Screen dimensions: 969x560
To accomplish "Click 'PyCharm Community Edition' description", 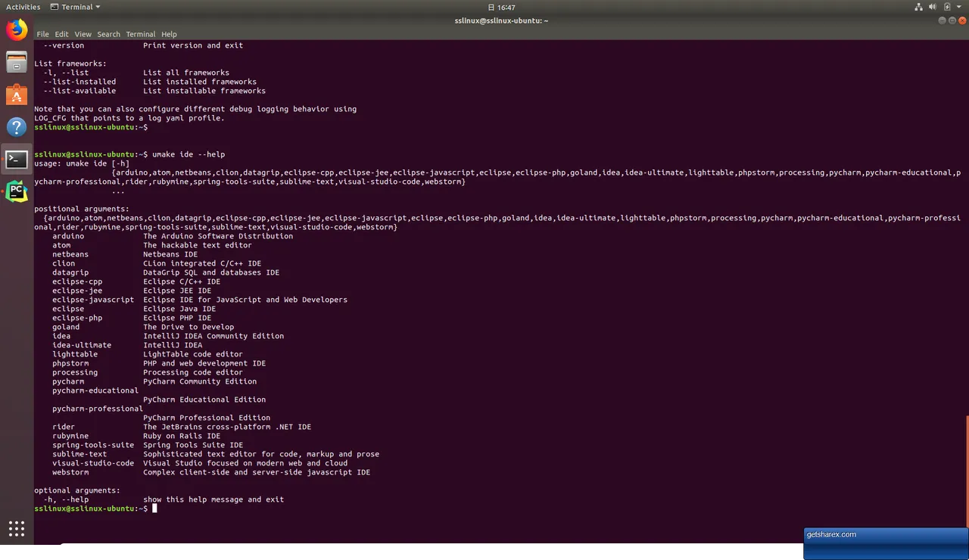I will [200, 381].
